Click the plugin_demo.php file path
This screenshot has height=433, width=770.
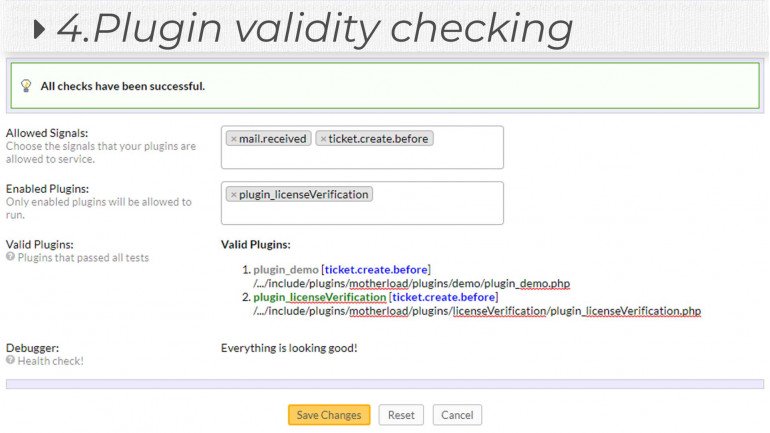click(x=412, y=283)
